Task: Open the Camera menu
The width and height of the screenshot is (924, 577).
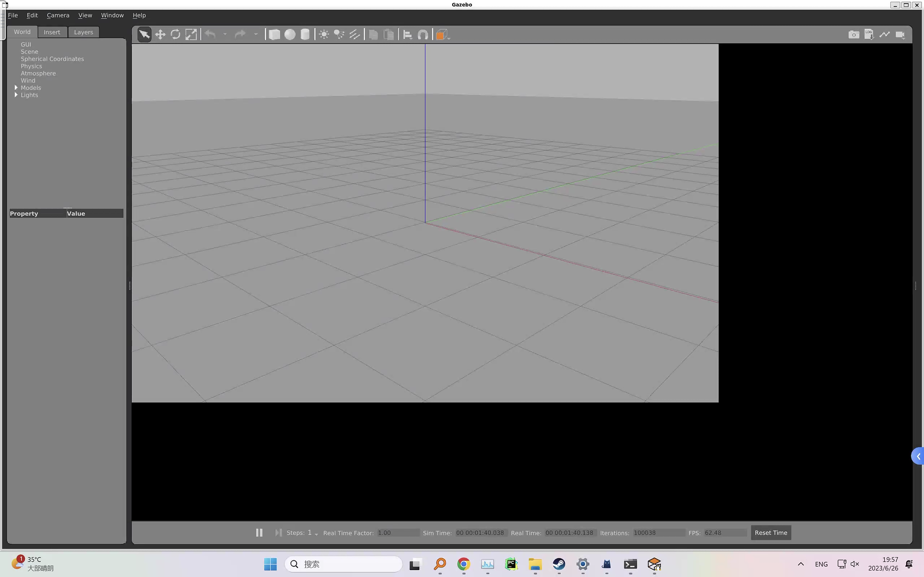Action: tap(58, 15)
